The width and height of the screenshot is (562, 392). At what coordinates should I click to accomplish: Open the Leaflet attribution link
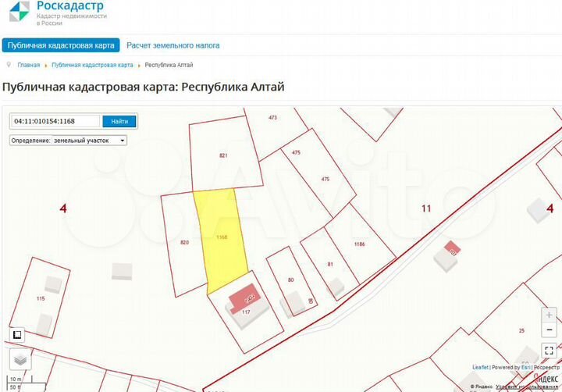(481, 367)
